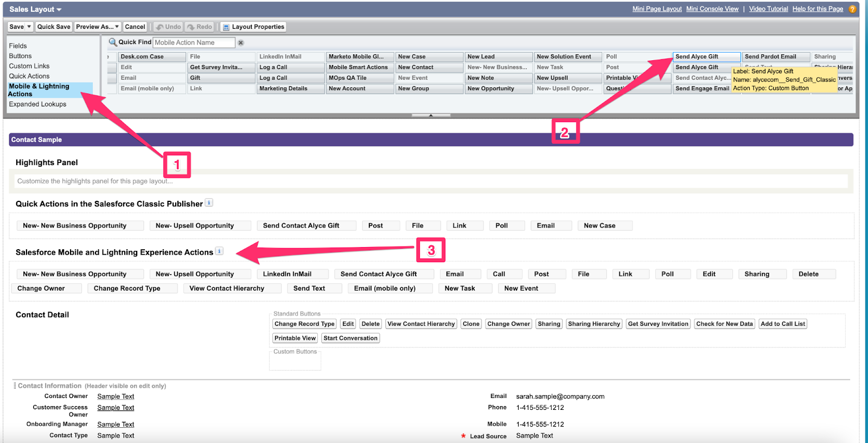Click the Check for New Data button
The height and width of the screenshot is (443, 868).
[x=724, y=324]
